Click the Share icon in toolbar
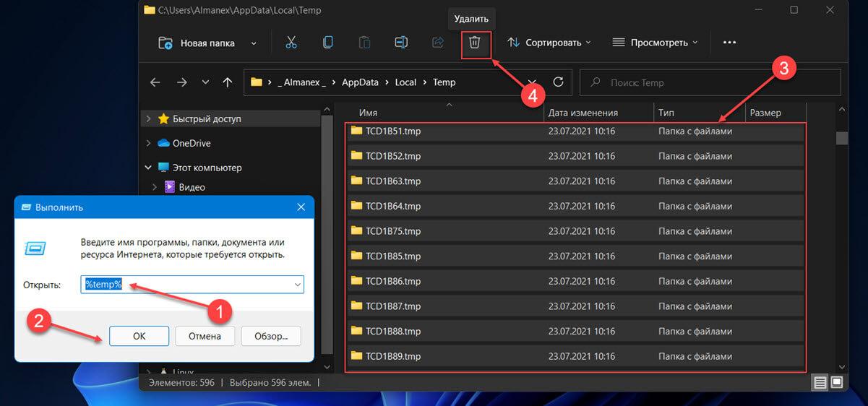This screenshot has height=406, width=868. (437, 43)
